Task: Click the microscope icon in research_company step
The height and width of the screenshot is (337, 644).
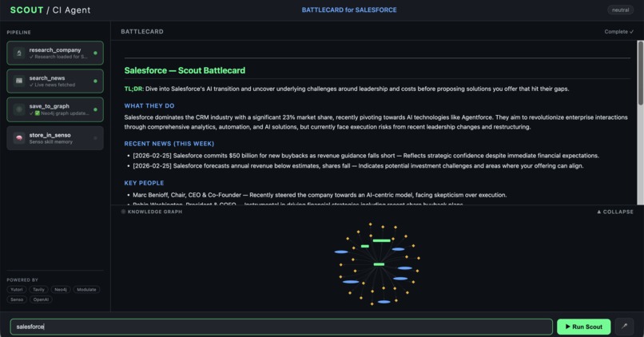Action: tap(19, 53)
